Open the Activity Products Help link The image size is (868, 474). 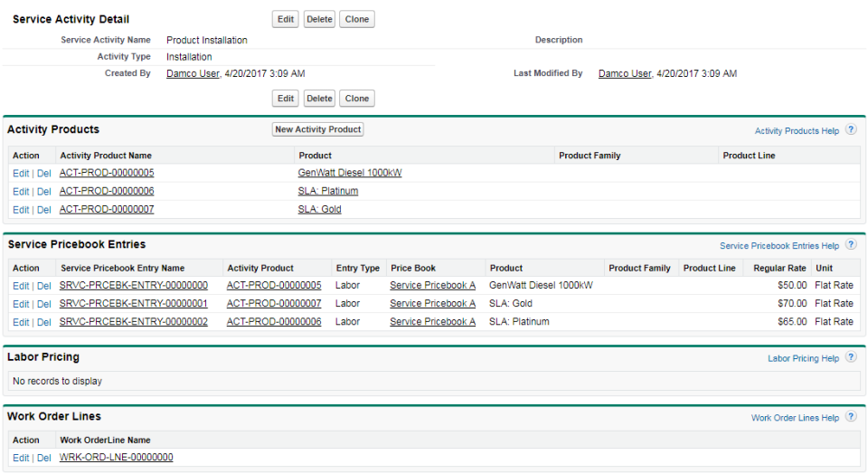coord(797,131)
